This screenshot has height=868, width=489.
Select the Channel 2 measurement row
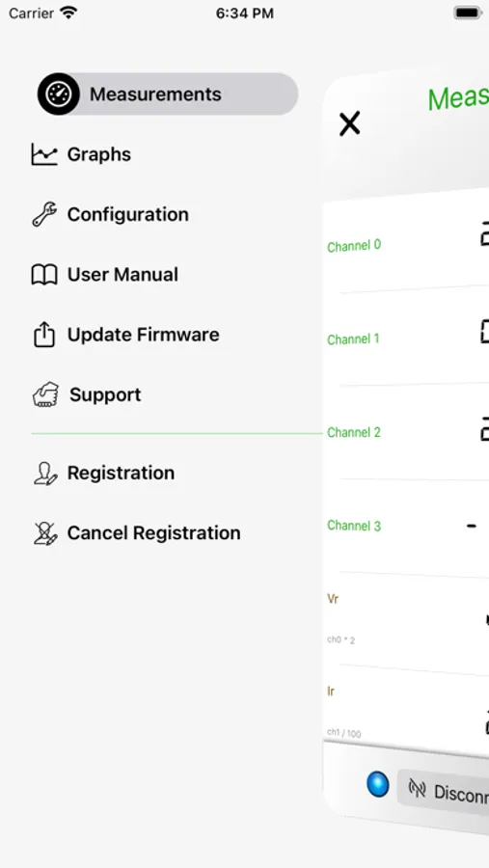click(x=406, y=432)
